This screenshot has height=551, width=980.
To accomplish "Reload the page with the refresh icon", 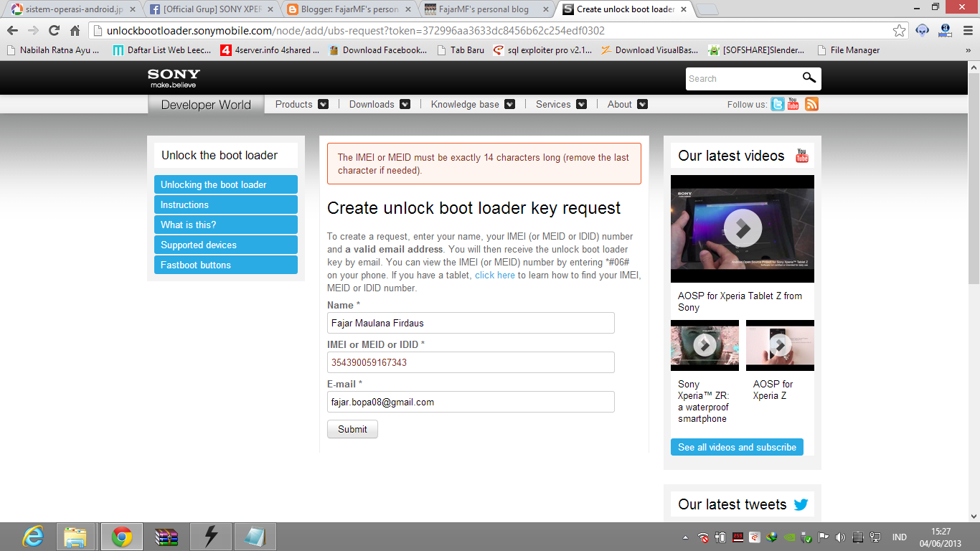I will coord(54,31).
